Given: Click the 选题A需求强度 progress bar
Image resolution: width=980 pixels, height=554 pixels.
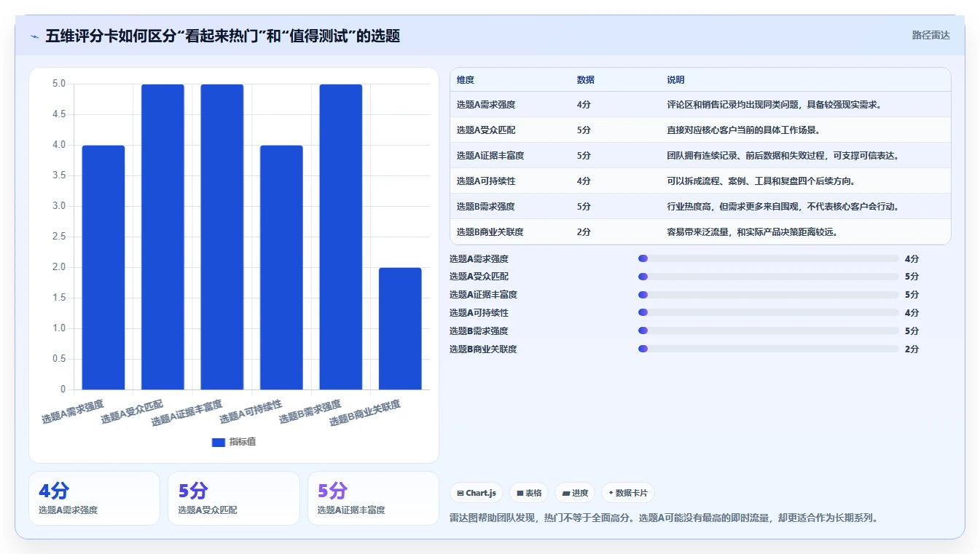Looking at the screenshot, I should pos(768,258).
